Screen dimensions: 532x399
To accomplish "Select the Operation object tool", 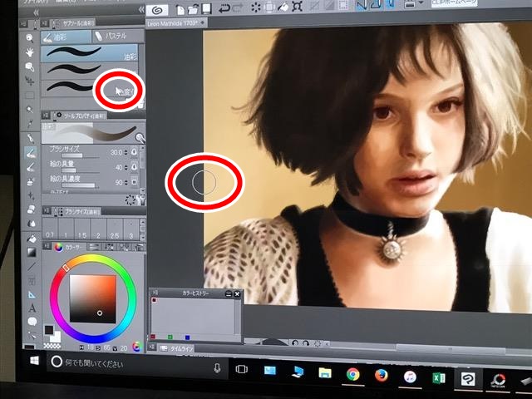I will tap(30, 66).
